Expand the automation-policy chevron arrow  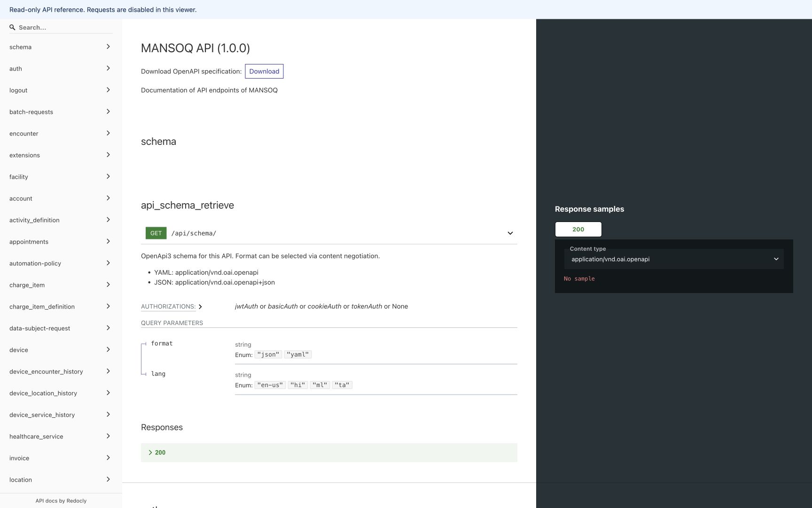coord(108,263)
